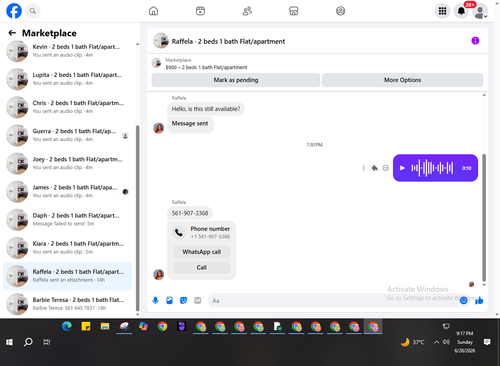
Task: Open Kiara's conversation in the list
Action: tap(67, 248)
